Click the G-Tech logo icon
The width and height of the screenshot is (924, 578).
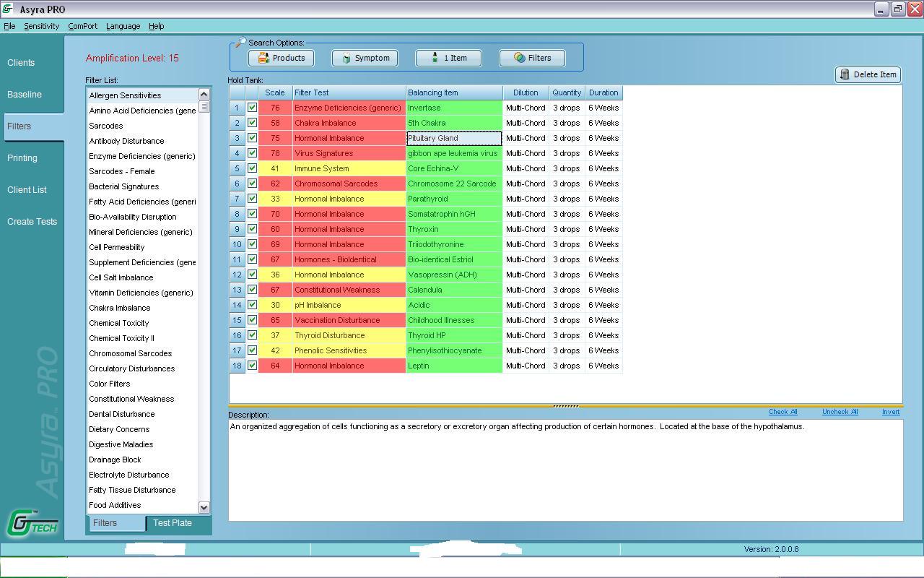pos(32,523)
